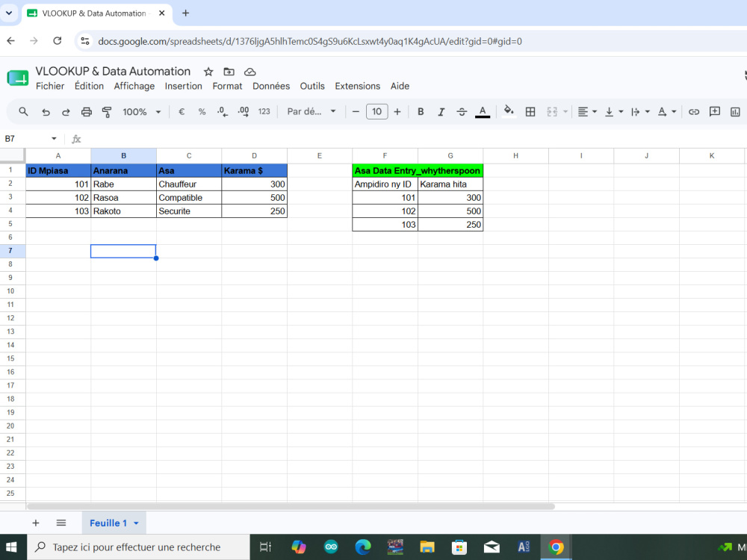Select cell containing Chauffeur

tap(189, 184)
